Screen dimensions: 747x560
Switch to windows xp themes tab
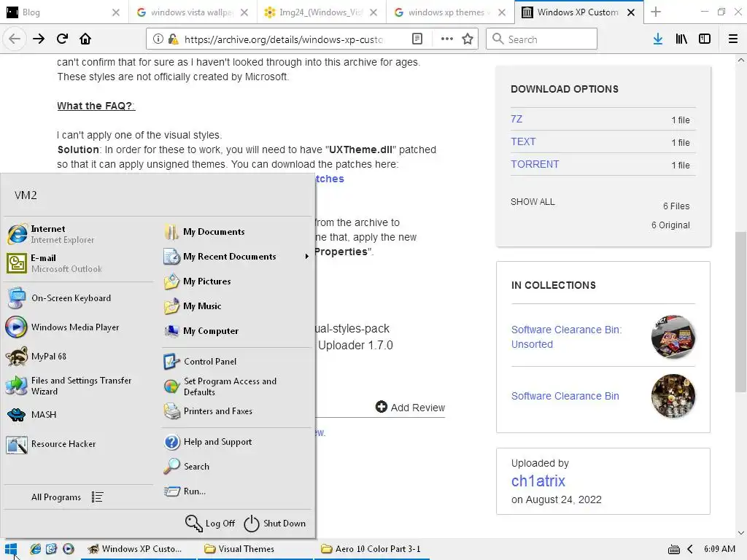(x=449, y=12)
